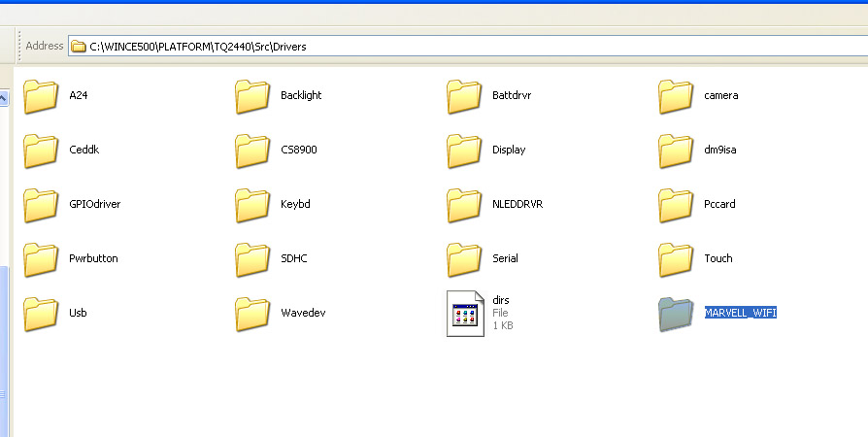Select the A24 folder icon
Viewport: 868px width, 437px height.
click(41, 96)
